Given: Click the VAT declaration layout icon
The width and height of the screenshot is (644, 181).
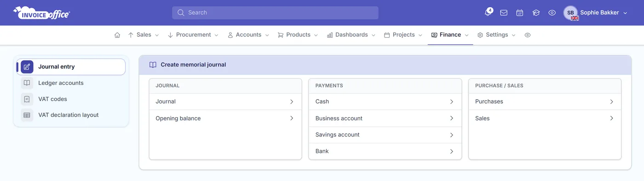Looking at the screenshot, I should coord(27,115).
